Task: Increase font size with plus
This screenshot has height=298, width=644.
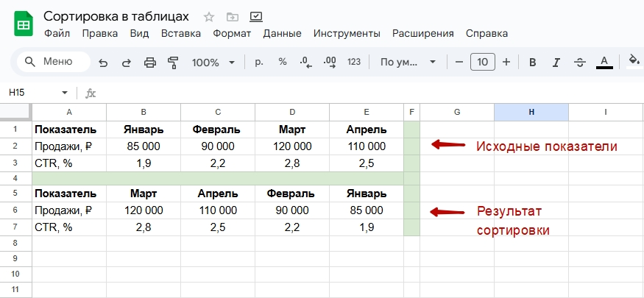Action: coord(506,63)
